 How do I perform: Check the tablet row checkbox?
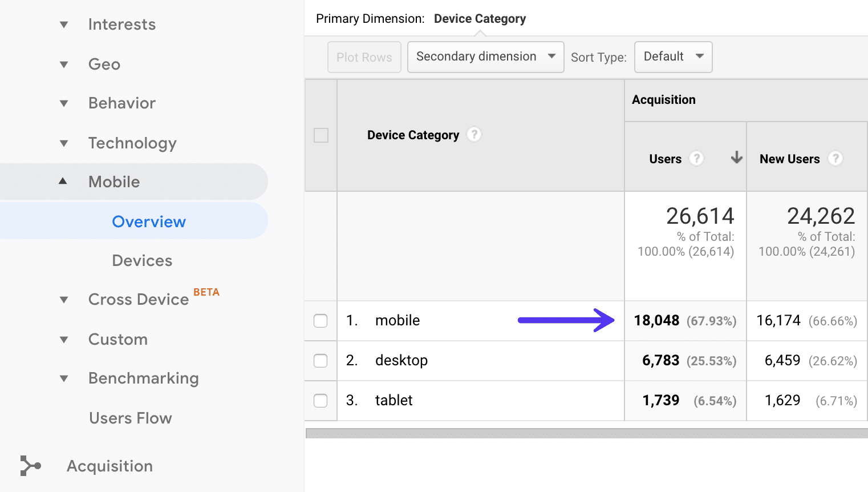point(321,400)
